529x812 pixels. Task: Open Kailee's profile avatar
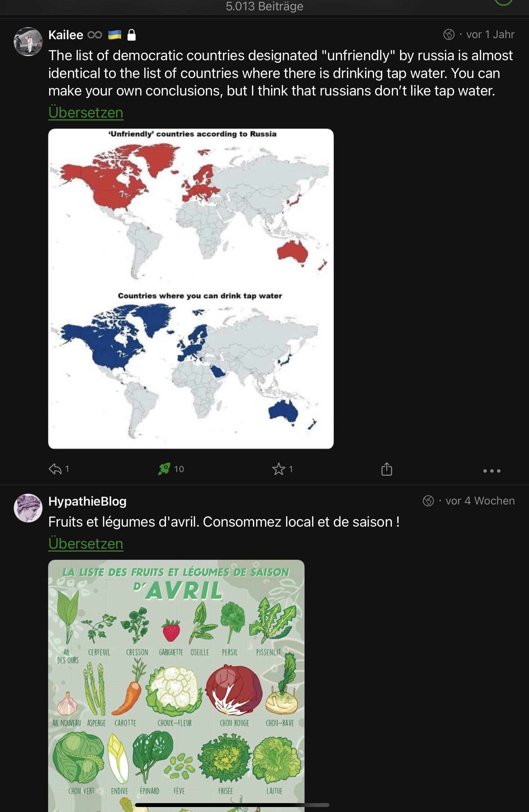pos(28,42)
